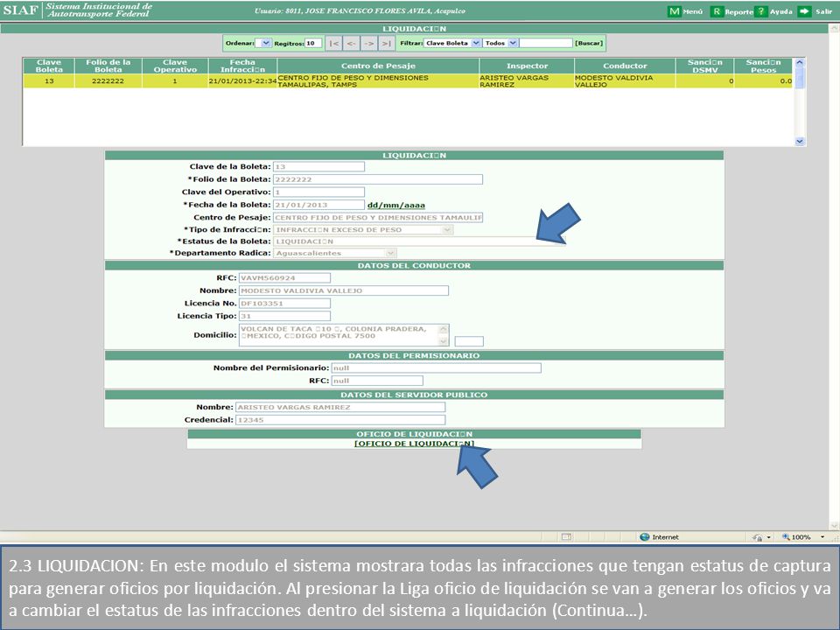Image resolution: width=840 pixels, height=630 pixels.
Task: Click ARISTEO VARGAS RAMIREZ inspector cell
Action: coord(527,80)
